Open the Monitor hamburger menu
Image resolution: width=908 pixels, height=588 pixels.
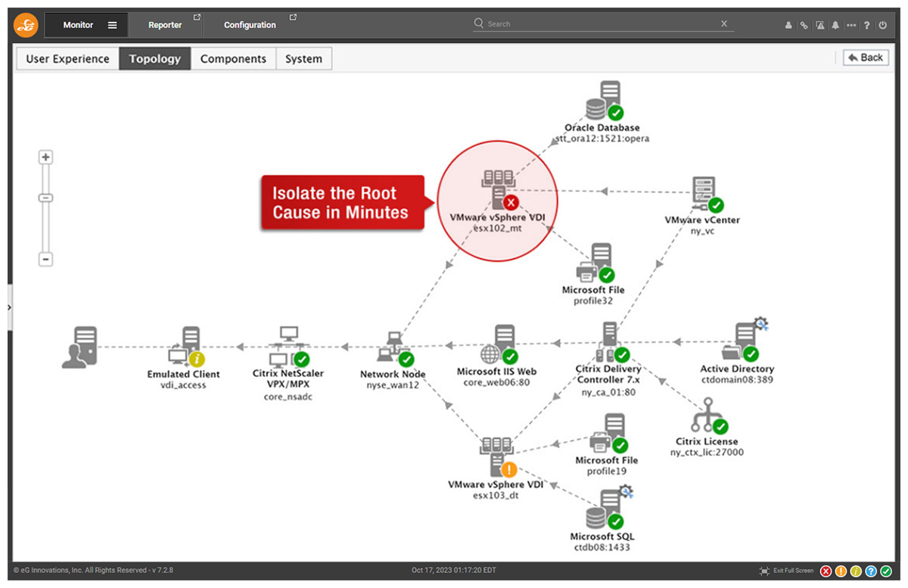pyautogui.click(x=113, y=25)
